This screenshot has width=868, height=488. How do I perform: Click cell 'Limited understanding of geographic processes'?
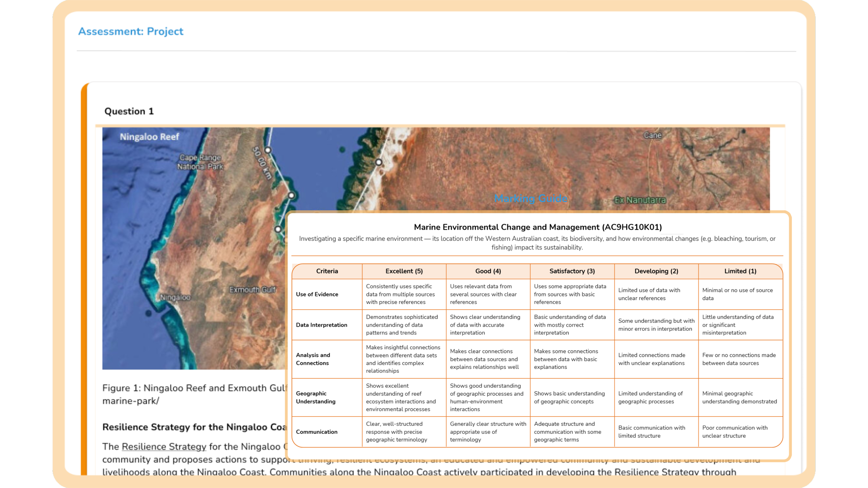656,397
